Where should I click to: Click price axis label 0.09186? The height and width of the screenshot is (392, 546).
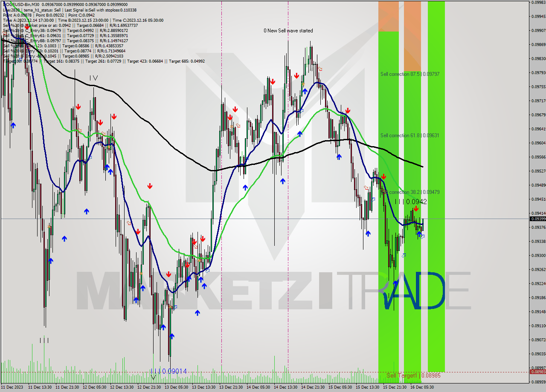[x=538, y=297]
